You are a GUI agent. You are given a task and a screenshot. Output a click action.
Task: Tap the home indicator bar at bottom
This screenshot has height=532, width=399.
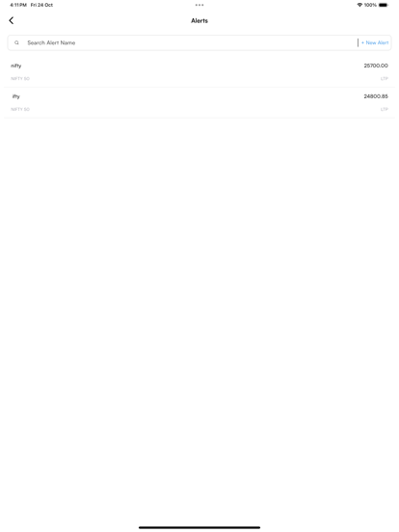click(199, 527)
